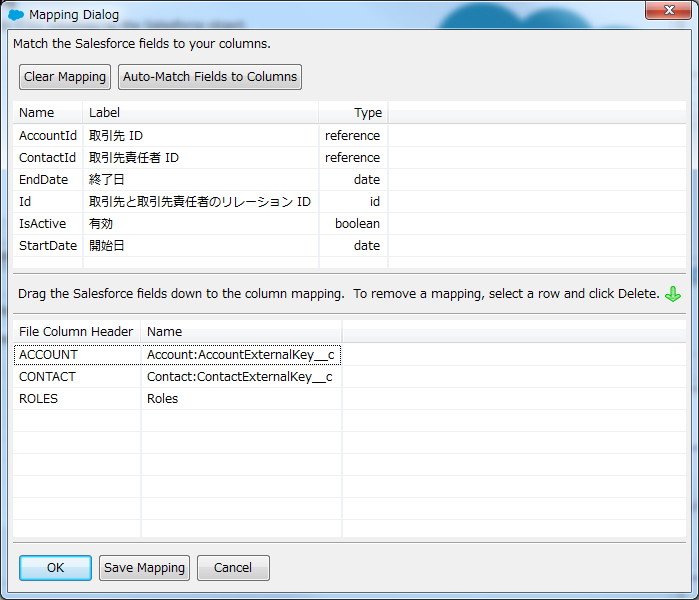Click File Column Header column heading
The width and height of the screenshot is (699, 600).
[77, 332]
